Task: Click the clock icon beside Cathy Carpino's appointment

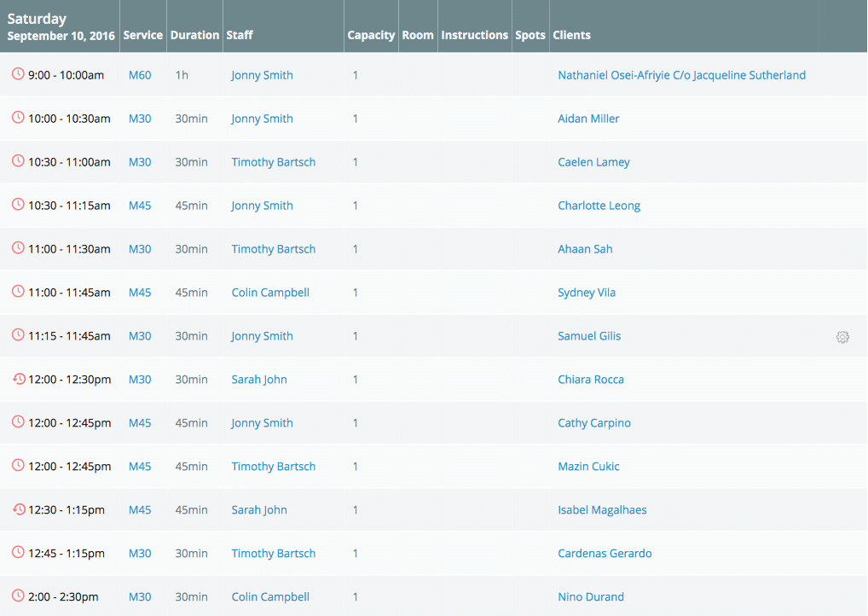Action: click(18, 421)
